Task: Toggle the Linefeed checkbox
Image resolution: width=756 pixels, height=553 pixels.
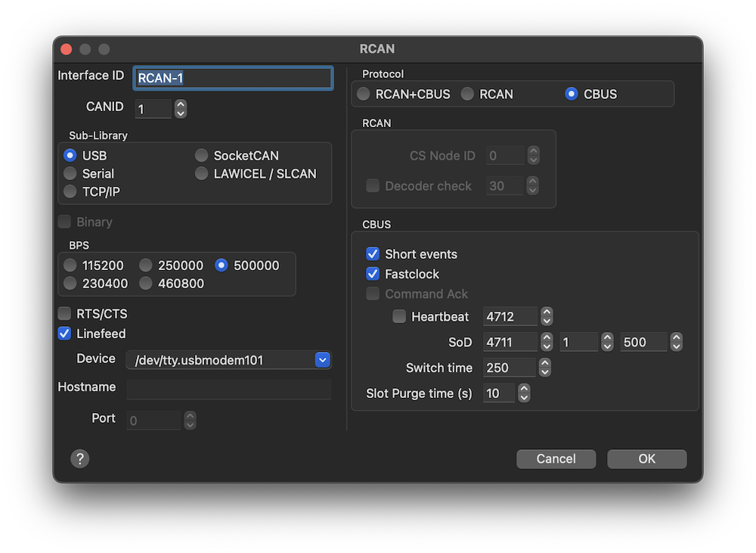Action: tap(65, 334)
